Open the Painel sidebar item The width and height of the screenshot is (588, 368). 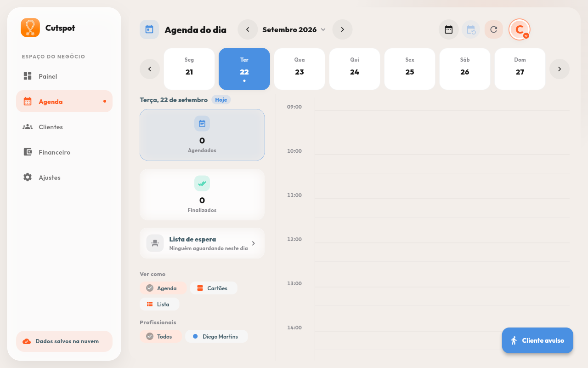click(x=64, y=76)
